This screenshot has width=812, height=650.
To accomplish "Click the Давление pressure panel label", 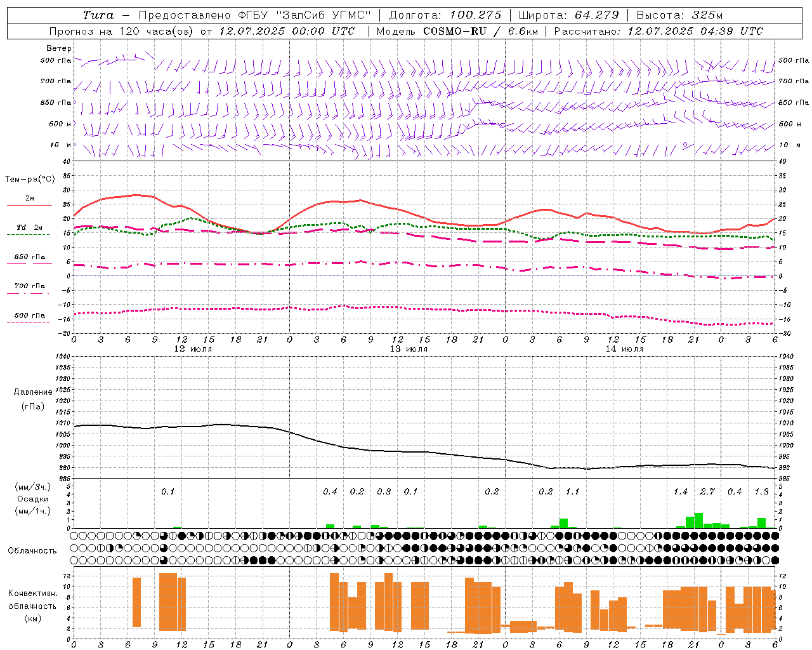I will [33, 392].
